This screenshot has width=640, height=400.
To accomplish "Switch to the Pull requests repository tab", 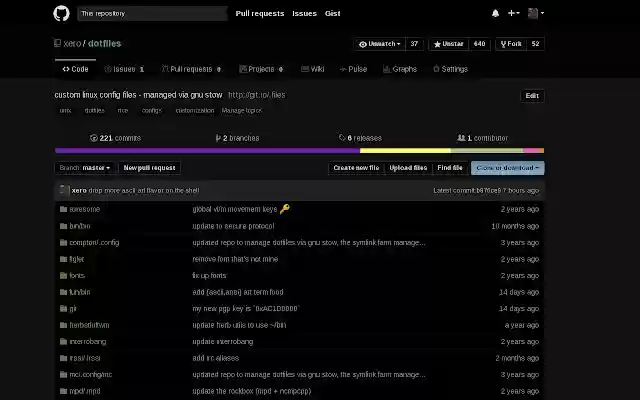I will pyautogui.click(x=191, y=69).
